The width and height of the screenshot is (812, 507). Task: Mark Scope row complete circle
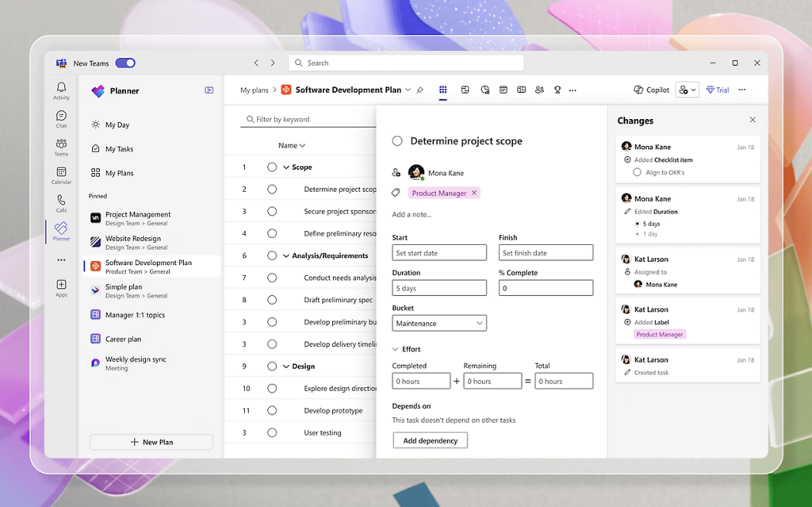272,167
